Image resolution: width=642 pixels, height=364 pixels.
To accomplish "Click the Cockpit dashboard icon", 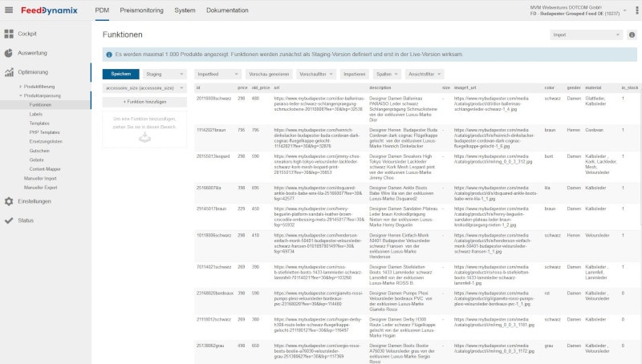I will 9,34.
